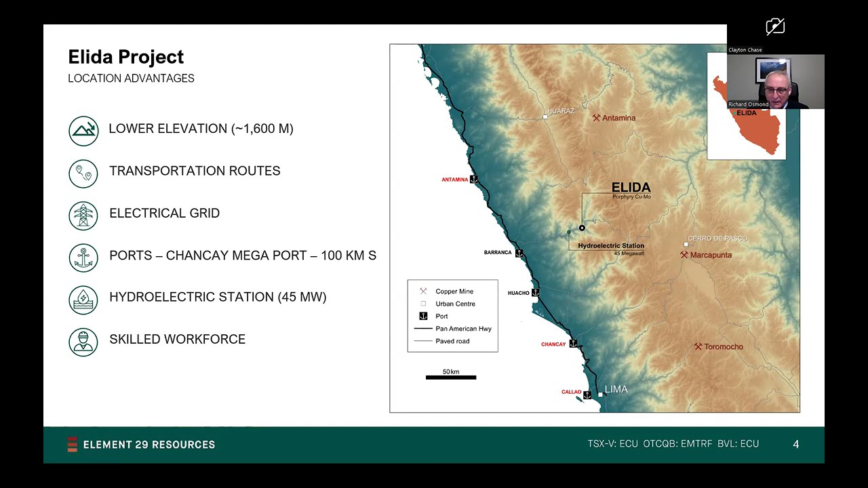Screen dimensions: 868x488
Task: Click the worker icon beside Skilled Workforce
Action: click(x=83, y=342)
